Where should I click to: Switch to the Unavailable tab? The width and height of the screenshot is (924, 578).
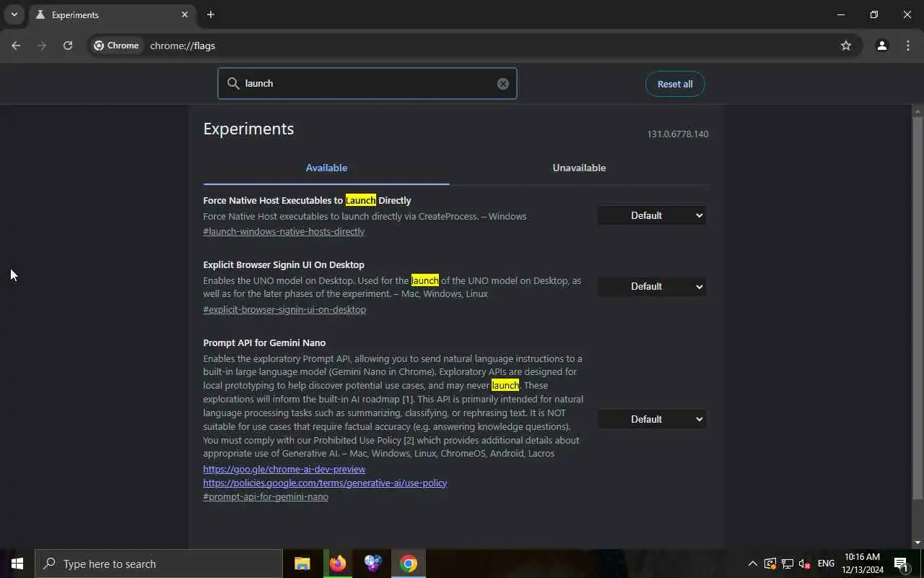click(x=579, y=168)
